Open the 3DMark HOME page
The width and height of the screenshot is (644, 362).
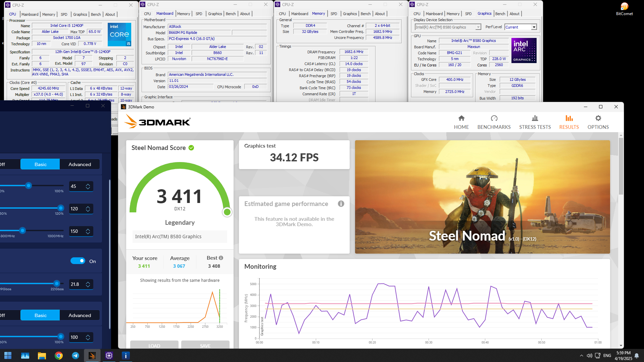[x=461, y=122]
